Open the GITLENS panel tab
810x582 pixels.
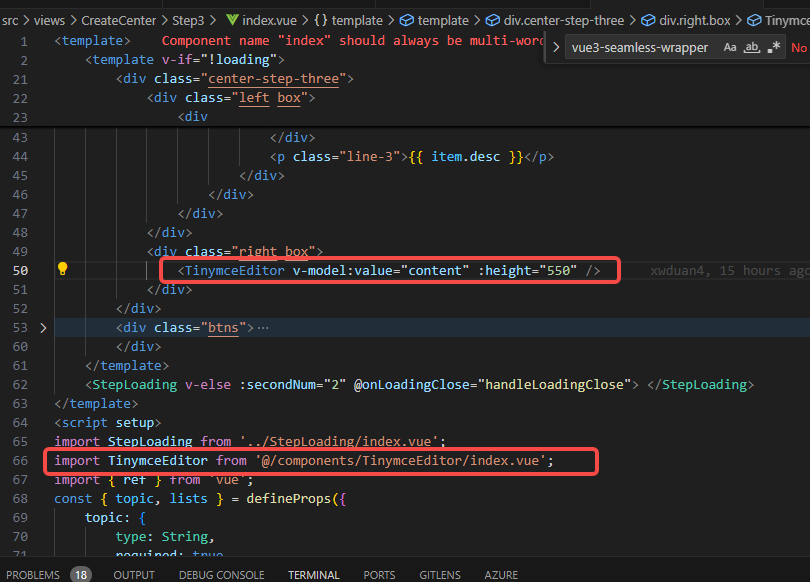(x=440, y=575)
